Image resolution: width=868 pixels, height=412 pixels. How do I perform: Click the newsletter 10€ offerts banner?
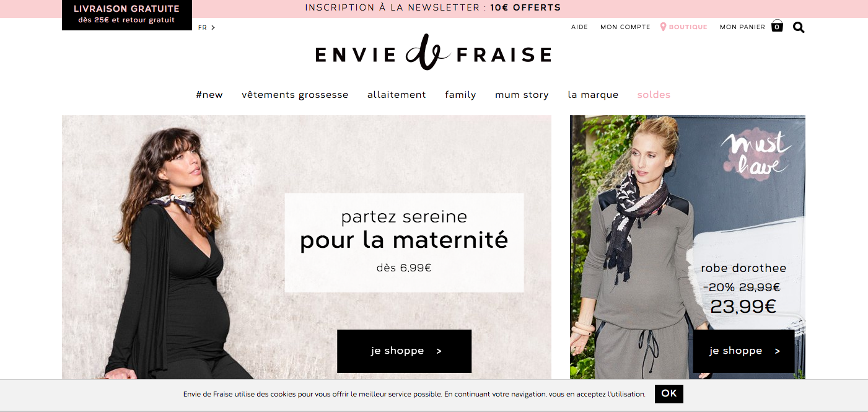coord(433,8)
